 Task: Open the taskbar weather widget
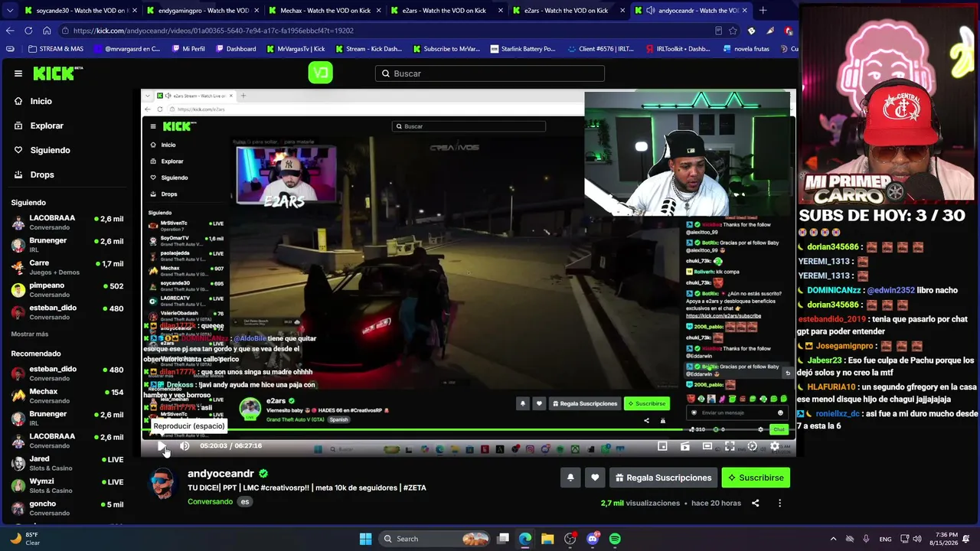coord(24,539)
